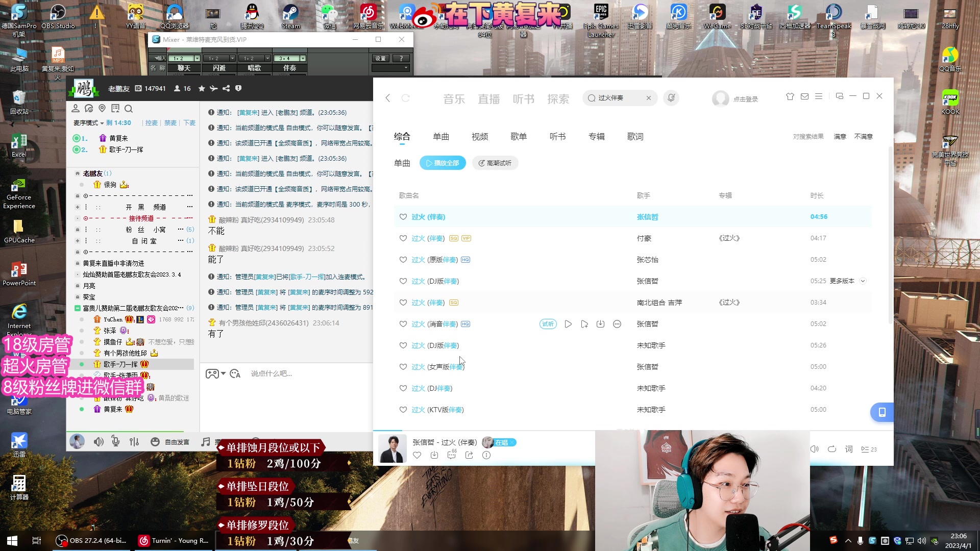Toggle green mic status for 歌手-刀一挥 in queue

point(77,149)
